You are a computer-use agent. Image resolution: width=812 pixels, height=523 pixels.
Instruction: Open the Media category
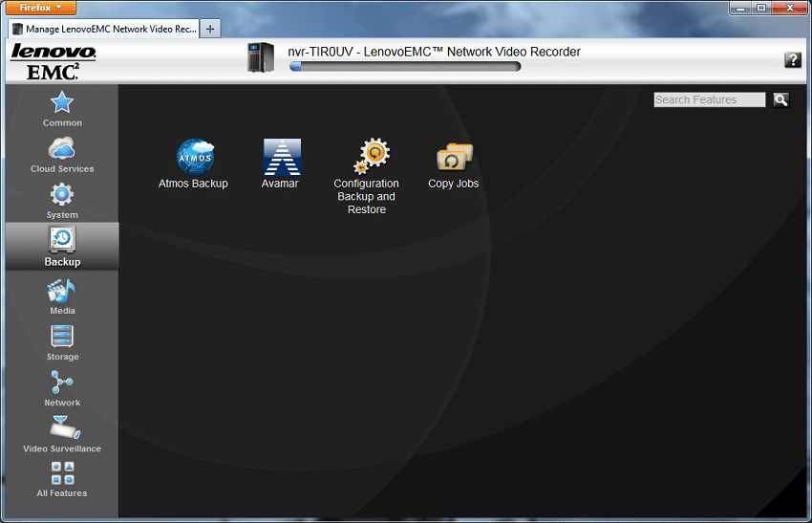(62, 297)
